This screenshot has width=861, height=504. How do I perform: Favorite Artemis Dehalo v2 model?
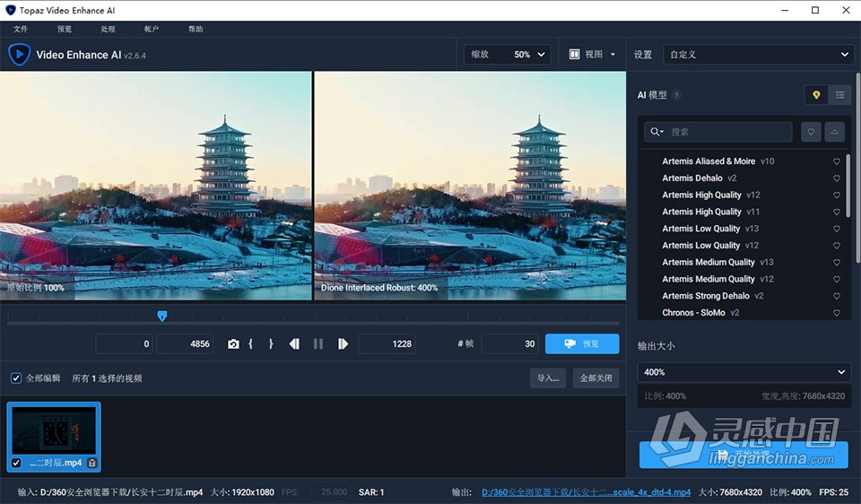coord(836,178)
